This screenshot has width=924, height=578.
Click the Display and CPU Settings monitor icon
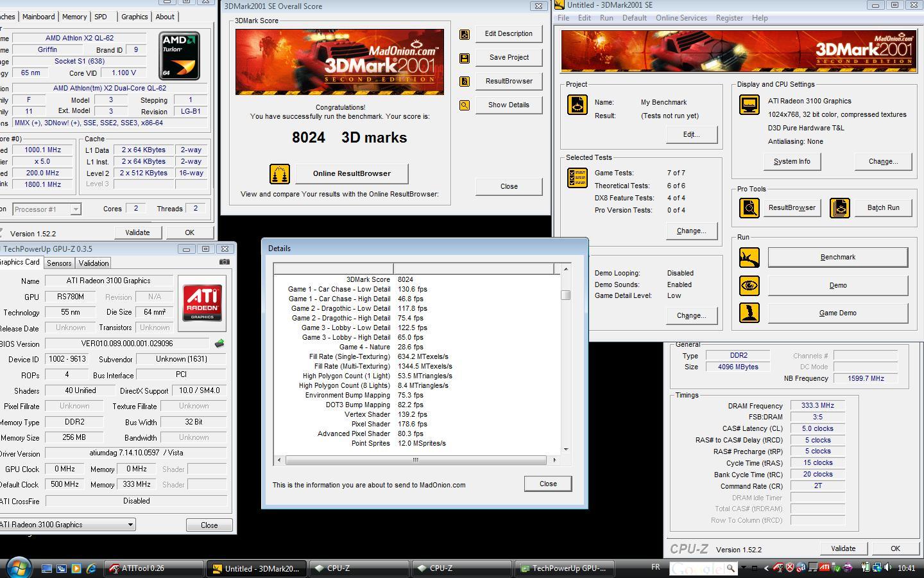click(749, 104)
